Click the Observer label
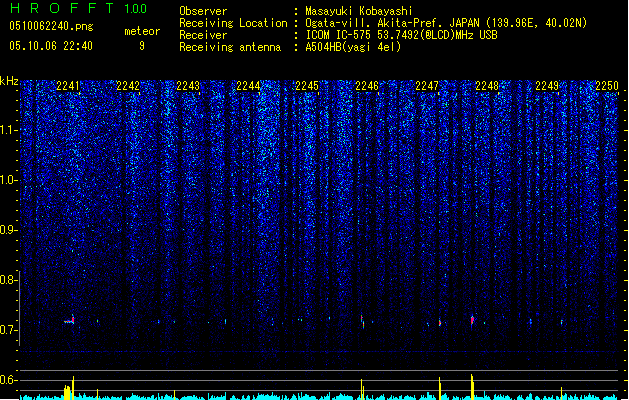Screen dimensions: 629x400 [x=203, y=11]
